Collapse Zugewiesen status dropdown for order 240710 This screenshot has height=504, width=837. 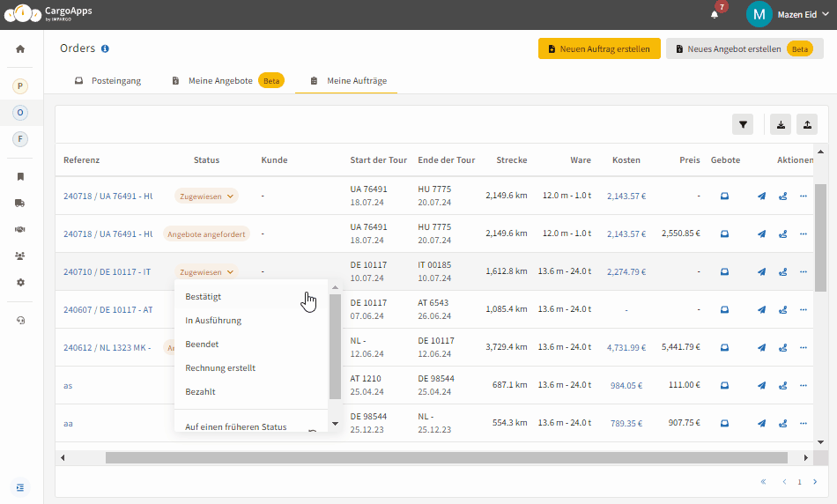[x=206, y=271]
